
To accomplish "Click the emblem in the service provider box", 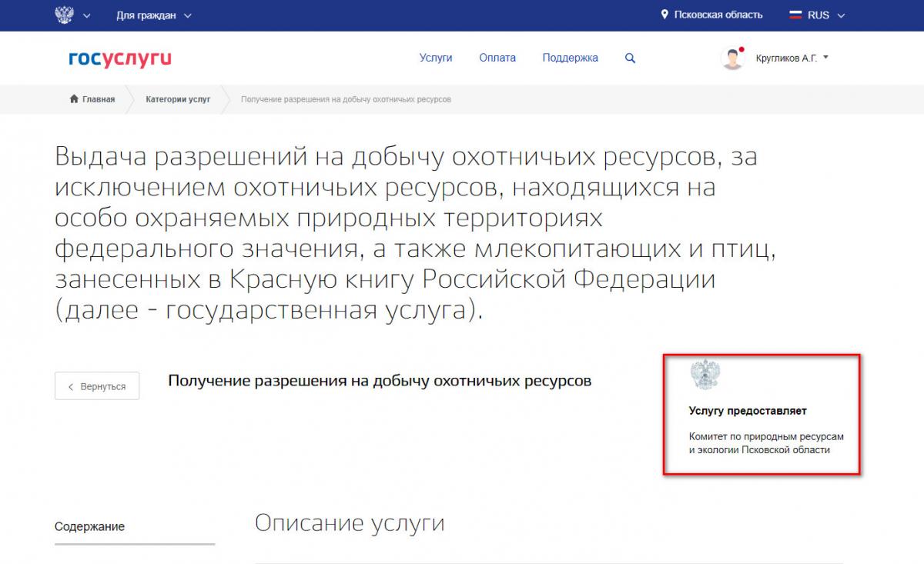I will click(x=705, y=375).
